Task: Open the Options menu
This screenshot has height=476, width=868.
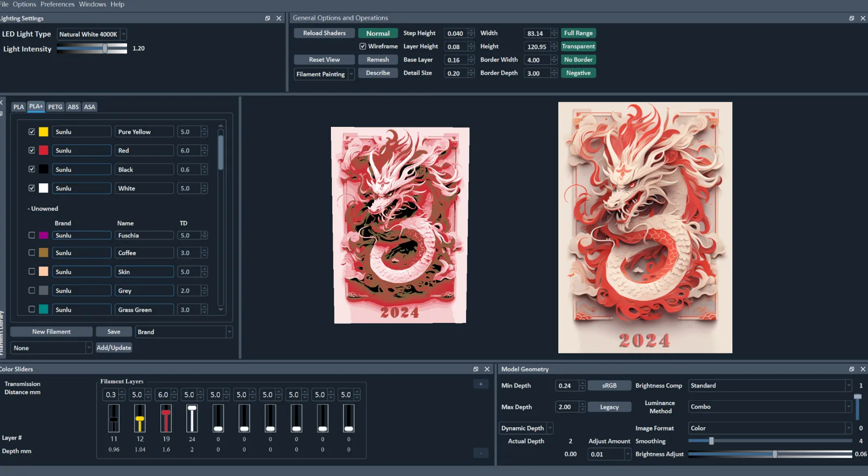Action: (24, 4)
